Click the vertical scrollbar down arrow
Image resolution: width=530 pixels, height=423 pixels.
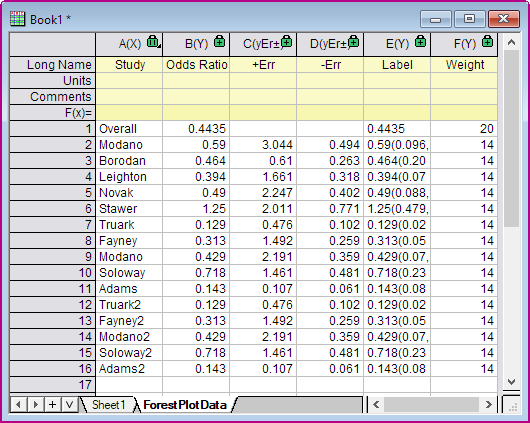pyautogui.click(x=511, y=382)
